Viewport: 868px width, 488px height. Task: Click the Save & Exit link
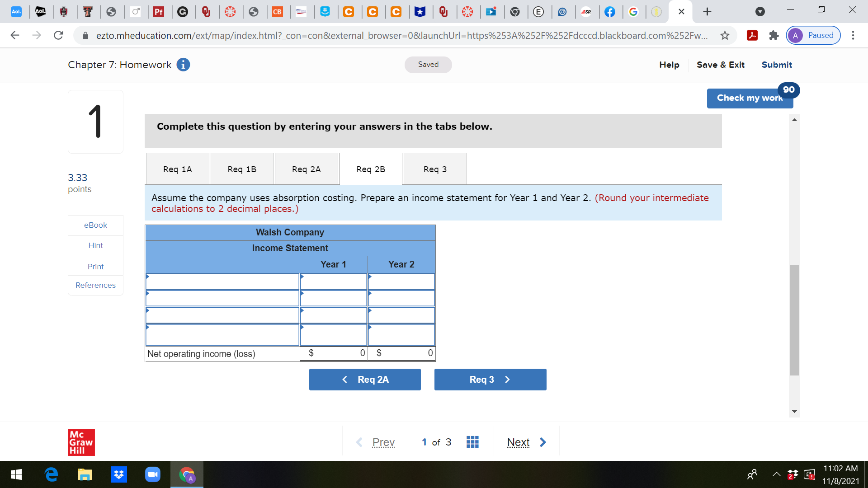tap(720, 65)
